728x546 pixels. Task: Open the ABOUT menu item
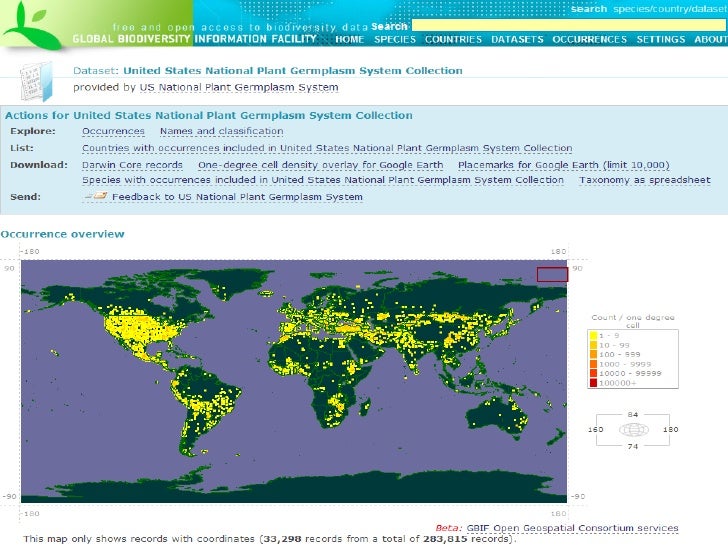click(x=711, y=39)
